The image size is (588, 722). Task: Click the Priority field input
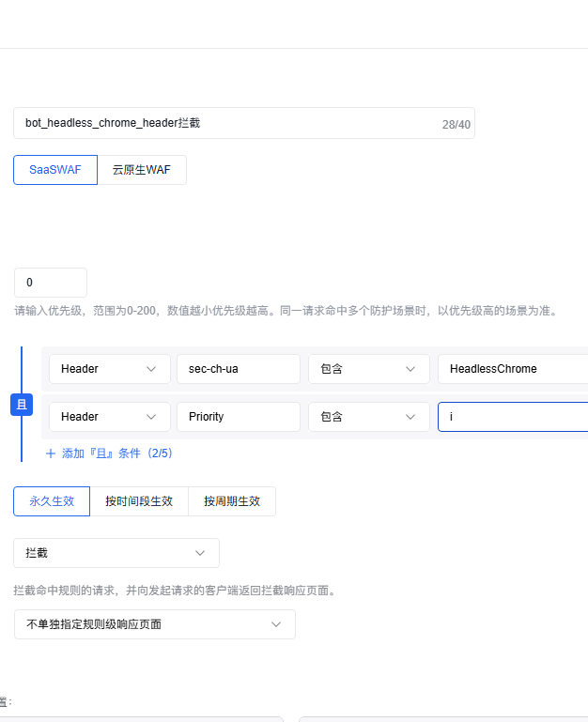pos(239,417)
